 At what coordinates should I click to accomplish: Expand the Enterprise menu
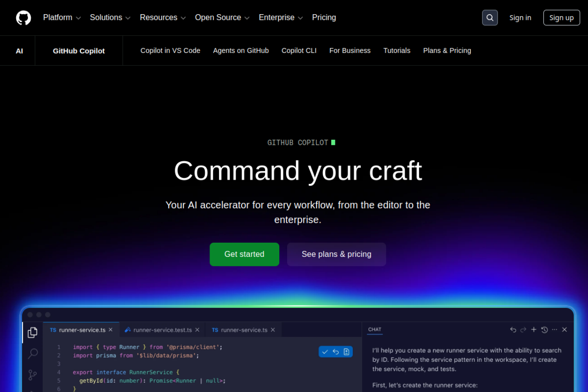(281, 17)
